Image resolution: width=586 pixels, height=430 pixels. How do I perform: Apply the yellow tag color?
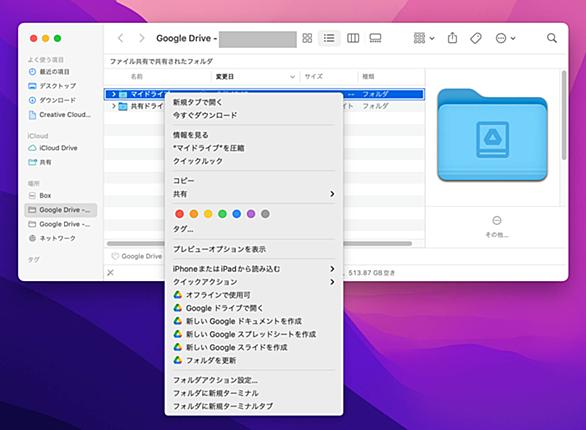tap(208, 214)
